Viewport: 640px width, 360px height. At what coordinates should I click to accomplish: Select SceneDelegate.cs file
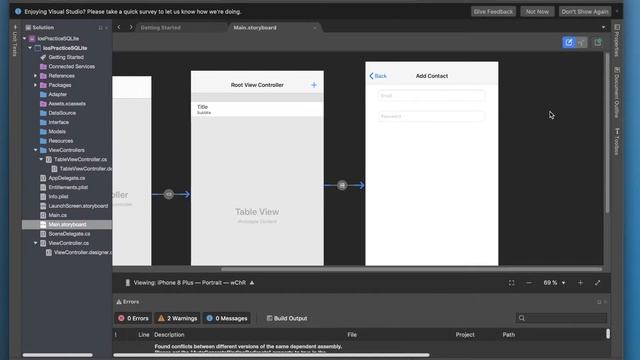coord(69,234)
